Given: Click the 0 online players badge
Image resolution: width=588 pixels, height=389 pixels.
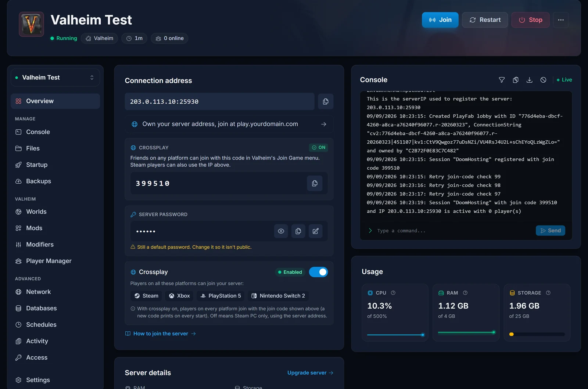Looking at the screenshot, I should click(169, 38).
